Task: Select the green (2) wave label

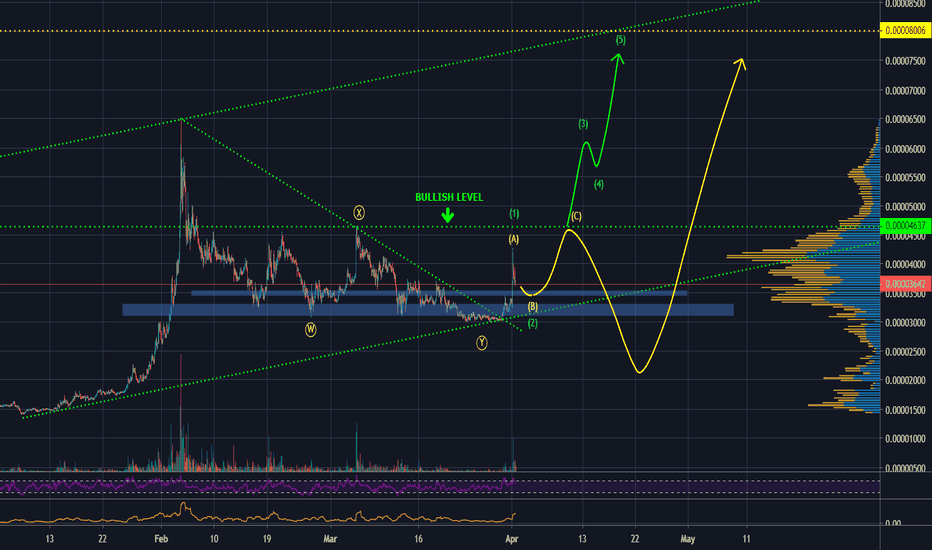Action: coord(533,323)
